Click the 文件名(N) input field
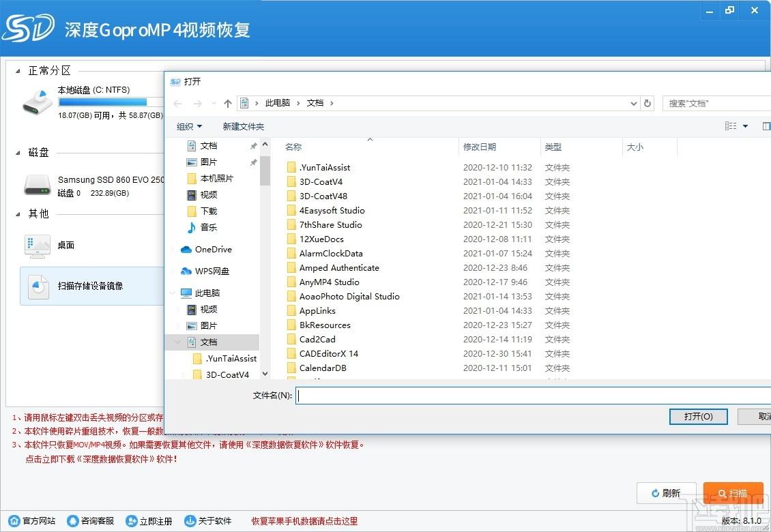Screen dimensions: 771x532 coord(533,396)
